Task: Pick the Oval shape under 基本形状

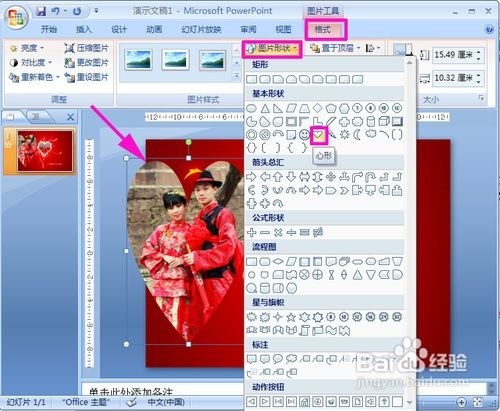Action: (x=251, y=108)
